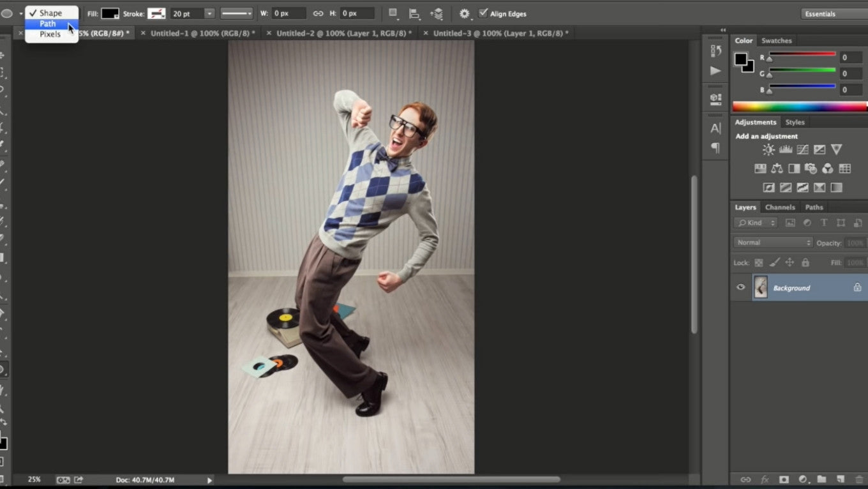Open the Normal blend mode dropdown
868x489 pixels.
(774, 243)
